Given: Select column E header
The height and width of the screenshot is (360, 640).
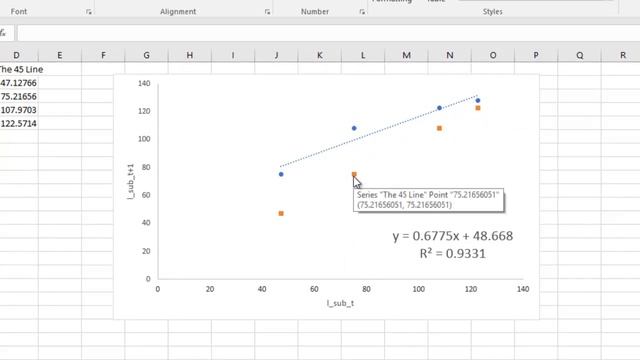Looking at the screenshot, I should [60, 55].
